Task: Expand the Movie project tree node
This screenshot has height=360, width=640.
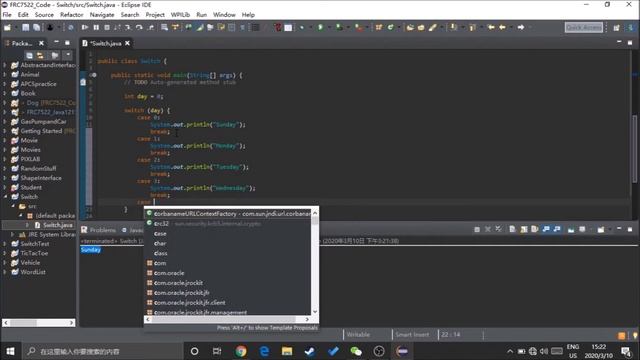Action: [x=5, y=140]
